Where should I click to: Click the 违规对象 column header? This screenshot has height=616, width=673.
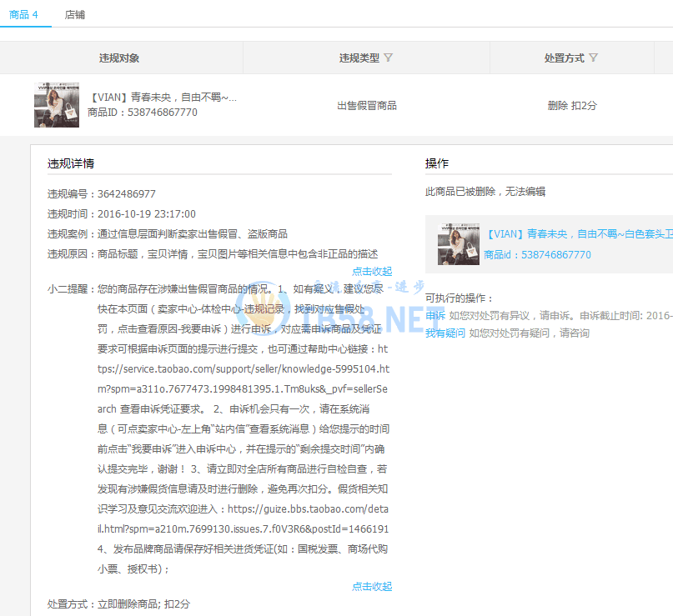tap(119, 58)
